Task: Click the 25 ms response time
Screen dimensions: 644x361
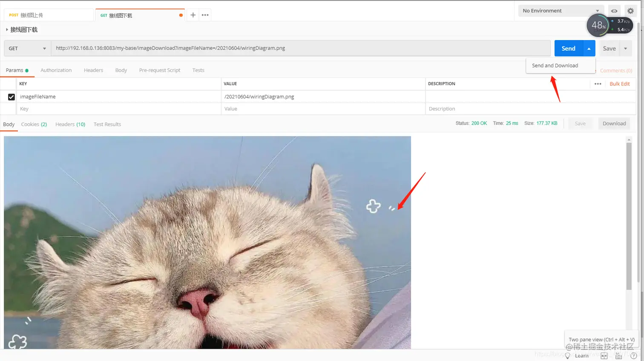Action: [512, 124]
